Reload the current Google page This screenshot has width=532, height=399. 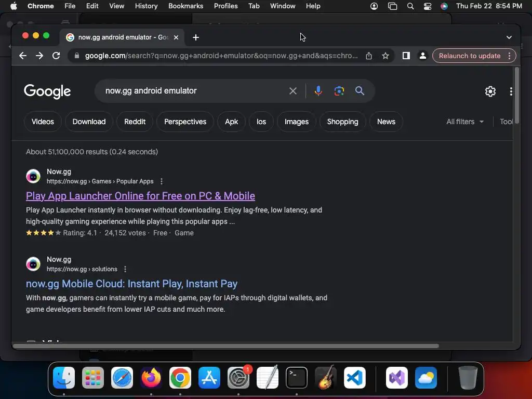56,56
